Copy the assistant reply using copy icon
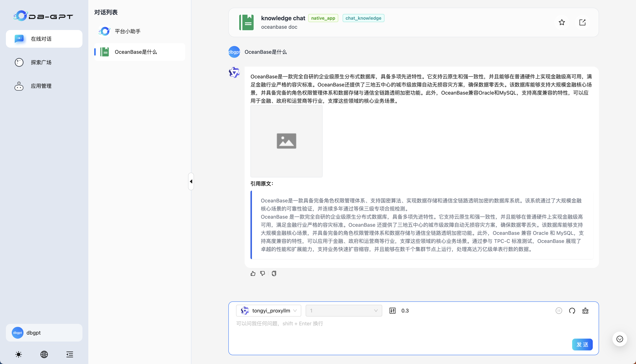The image size is (636, 364). [x=274, y=273]
